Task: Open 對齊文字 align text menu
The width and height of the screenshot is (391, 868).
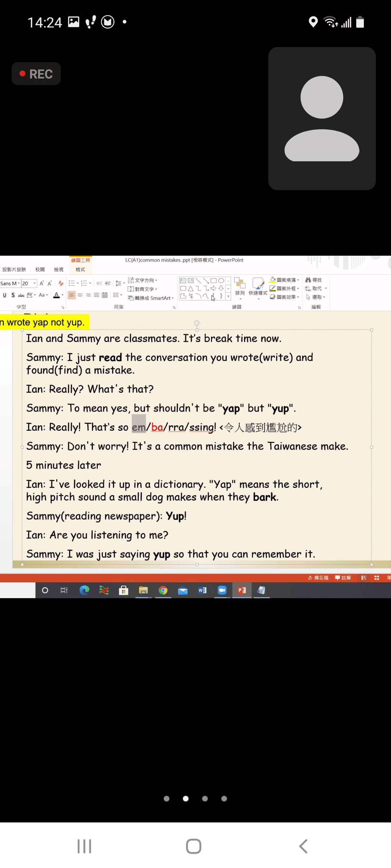Action: click(143, 289)
